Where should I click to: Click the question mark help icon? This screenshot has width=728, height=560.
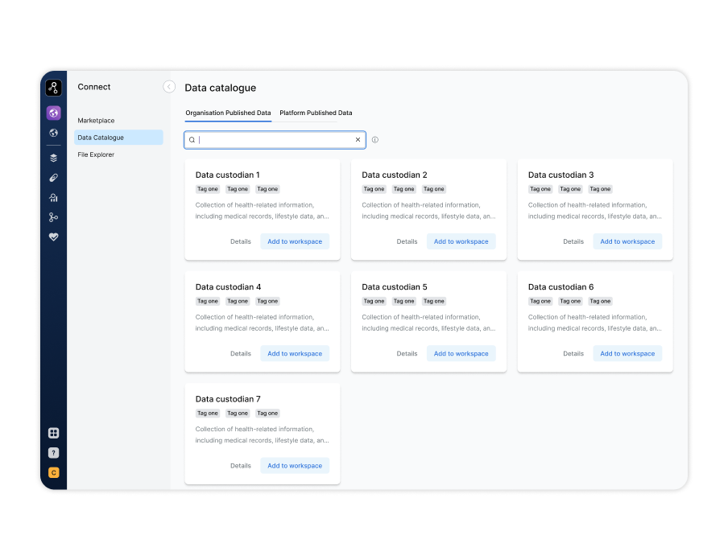point(53,453)
